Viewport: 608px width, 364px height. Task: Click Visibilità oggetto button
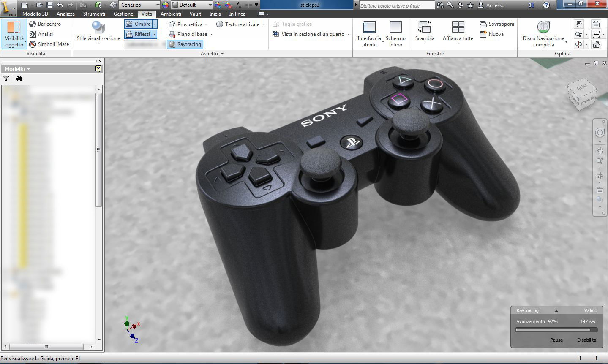click(x=14, y=34)
